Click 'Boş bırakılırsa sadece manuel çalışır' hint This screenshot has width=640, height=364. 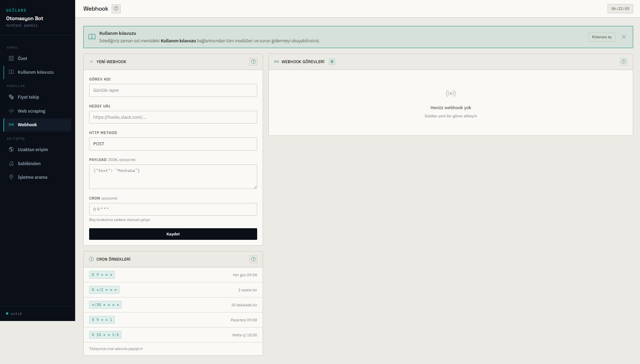pyautogui.click(x=120, y=220)
